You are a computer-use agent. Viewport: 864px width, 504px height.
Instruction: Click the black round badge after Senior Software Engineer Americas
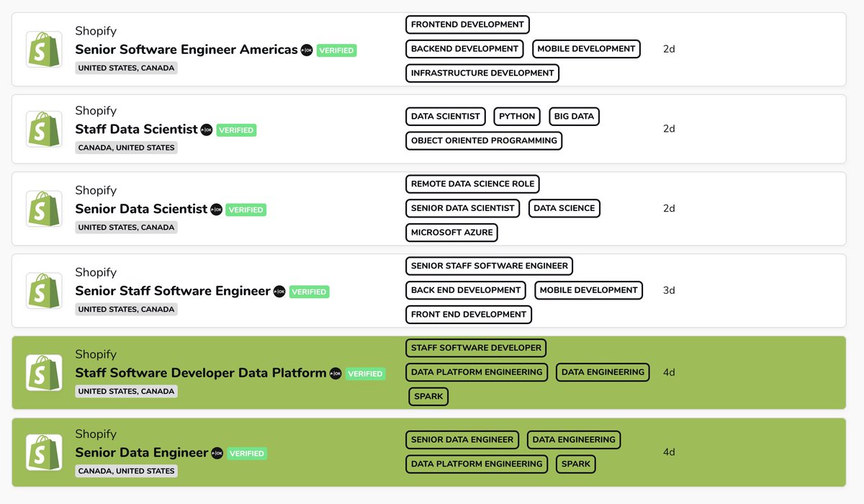tap(307, 50)
